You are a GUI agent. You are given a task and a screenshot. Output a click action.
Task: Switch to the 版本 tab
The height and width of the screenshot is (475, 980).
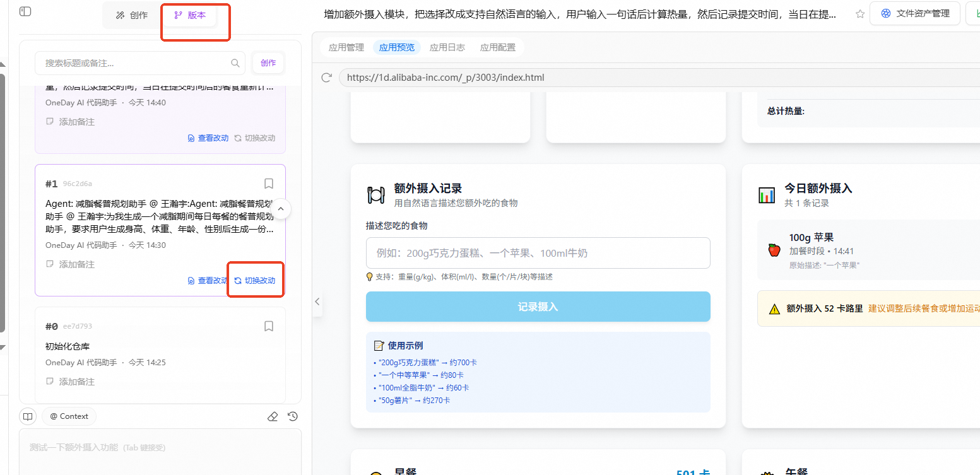click(x=190, y=15)
